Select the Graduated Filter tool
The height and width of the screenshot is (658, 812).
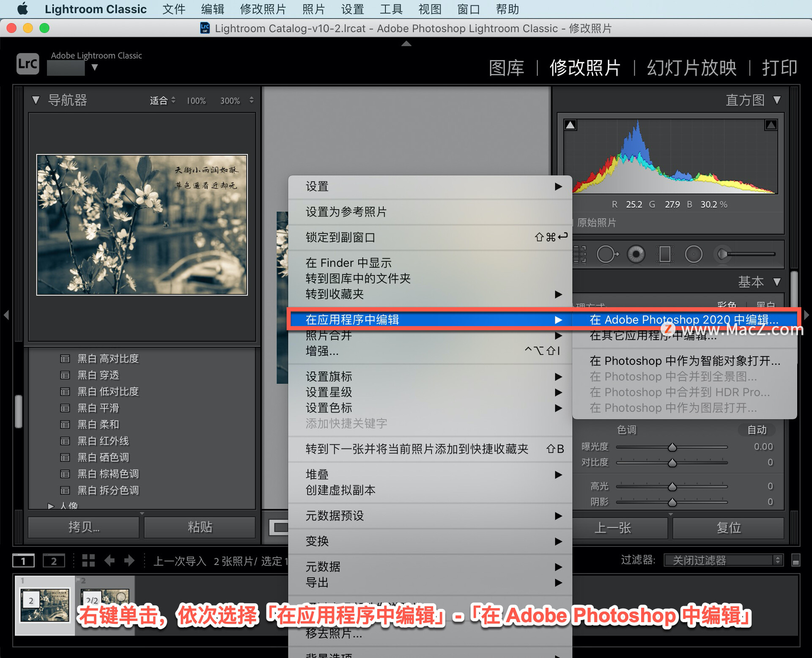pos(665,254)
